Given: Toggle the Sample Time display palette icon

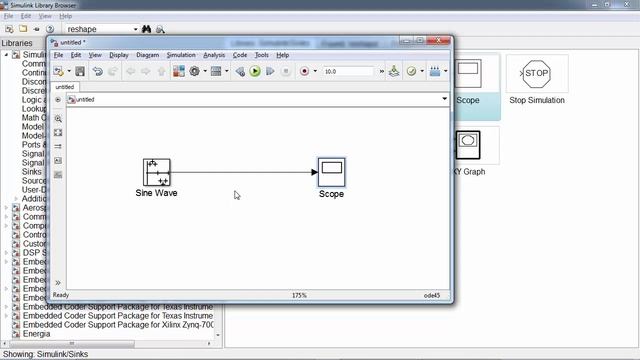Looking at the screenshot, I should [x=58, y=146].
